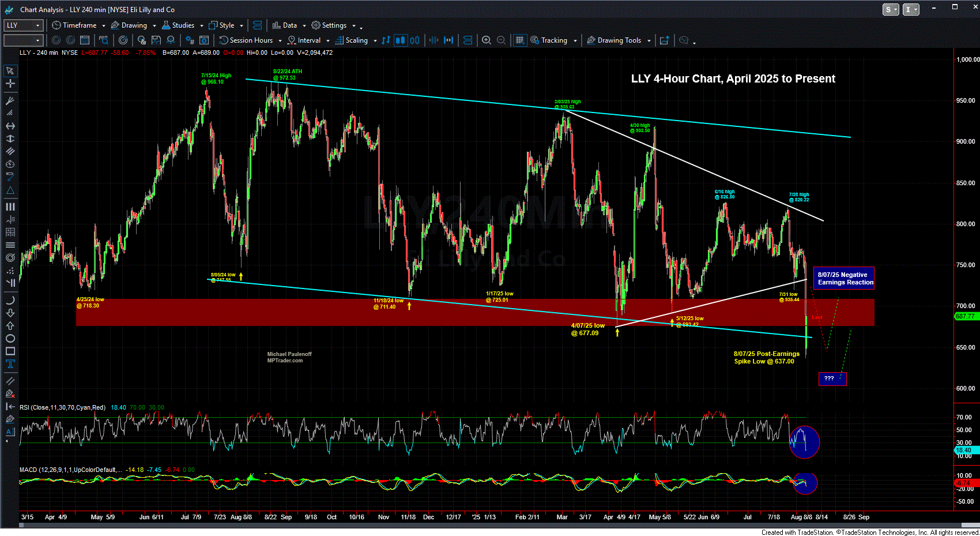Toggle the OHLC bar chart style button
The image size is (980, 536).
[386, 40]
